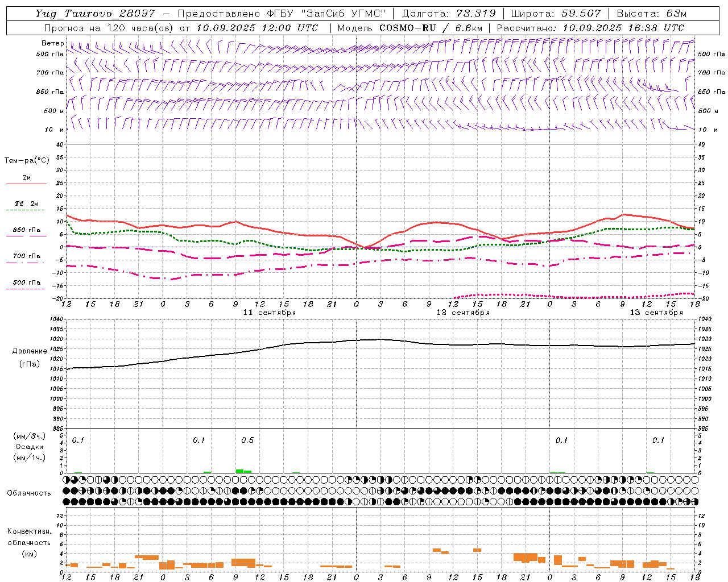Click the 13 сентября date label

(x=656, y=313)
